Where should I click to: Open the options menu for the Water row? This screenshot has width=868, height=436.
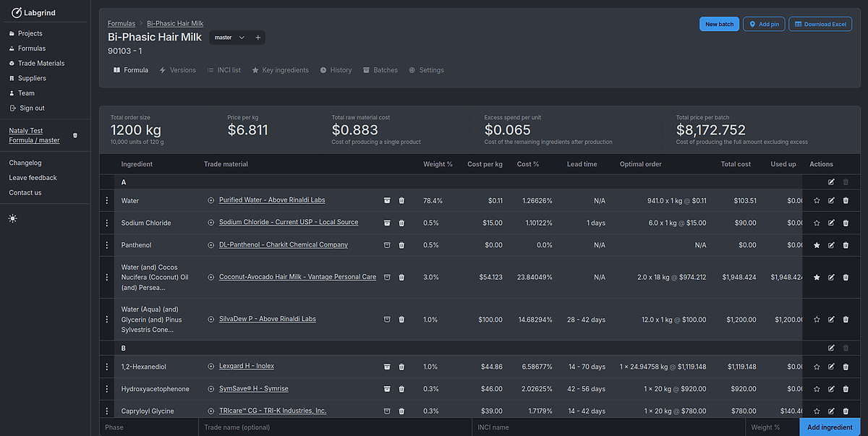tap(107, 200)
